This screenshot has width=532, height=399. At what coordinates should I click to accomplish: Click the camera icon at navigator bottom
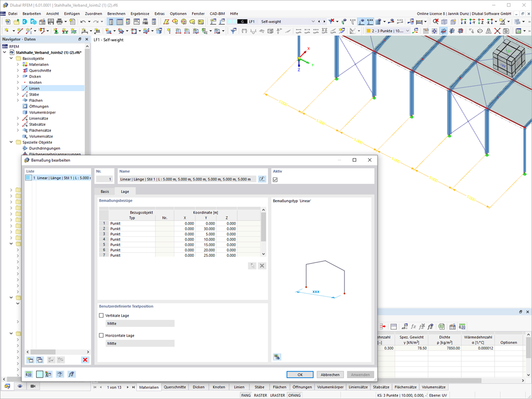[x=33, y=386]
